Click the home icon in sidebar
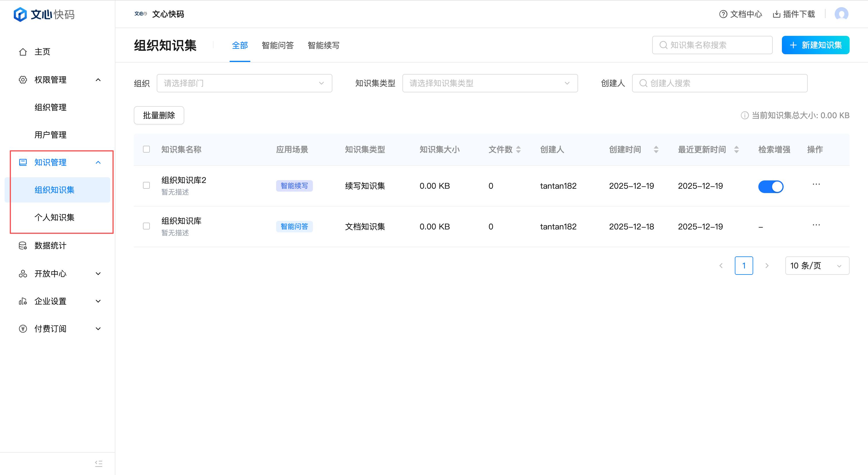Viewport: 868px width, 475px height. (x=23, y=52)
